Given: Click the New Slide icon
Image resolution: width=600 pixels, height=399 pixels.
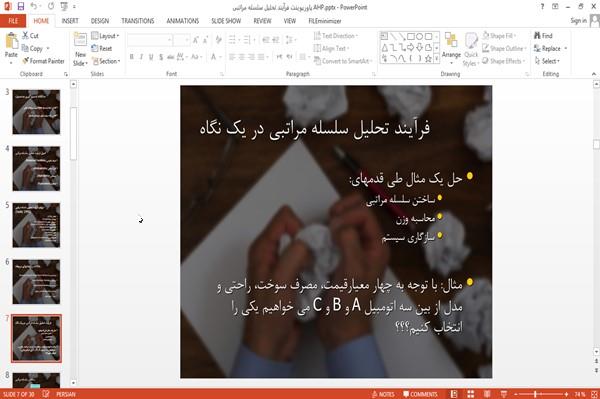Looking at the screenshot, I should tap(80, 40).
